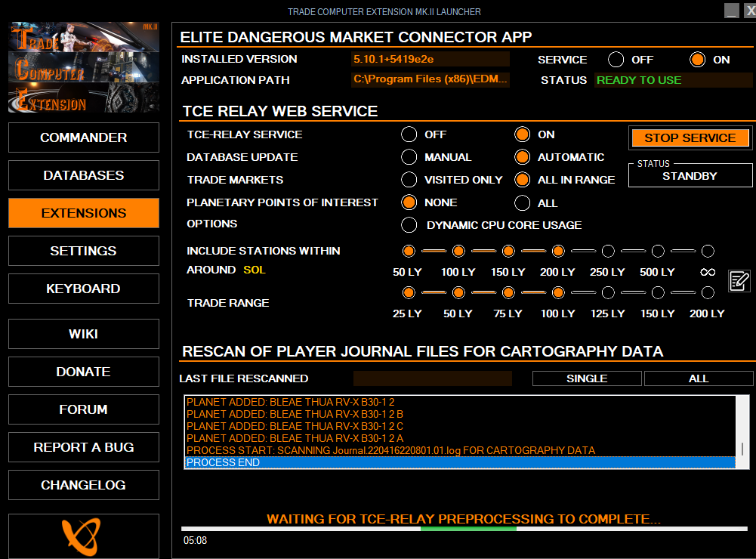Set station range to 150 LY
This screenshot has height=559, width=756.
point(508,251)
